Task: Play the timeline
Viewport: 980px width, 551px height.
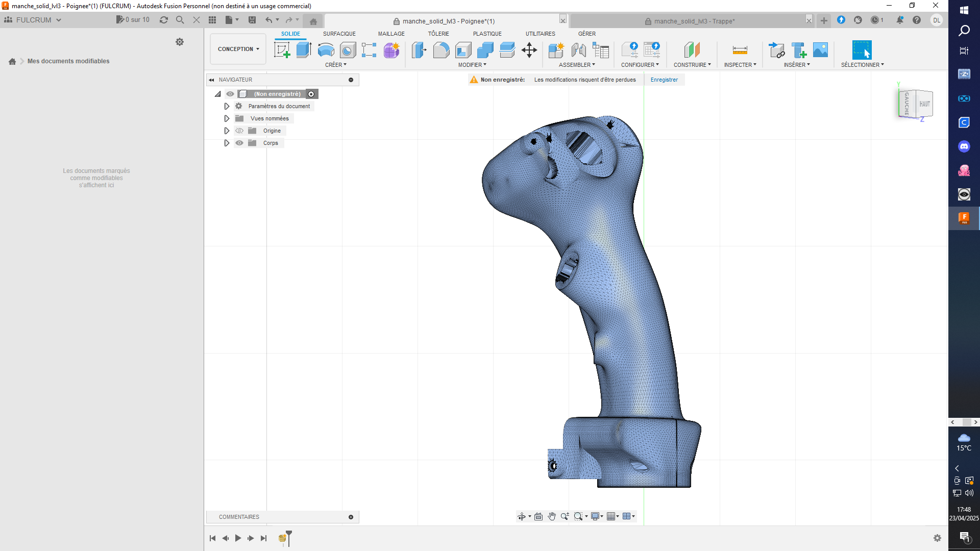Action: click(238, 538)
